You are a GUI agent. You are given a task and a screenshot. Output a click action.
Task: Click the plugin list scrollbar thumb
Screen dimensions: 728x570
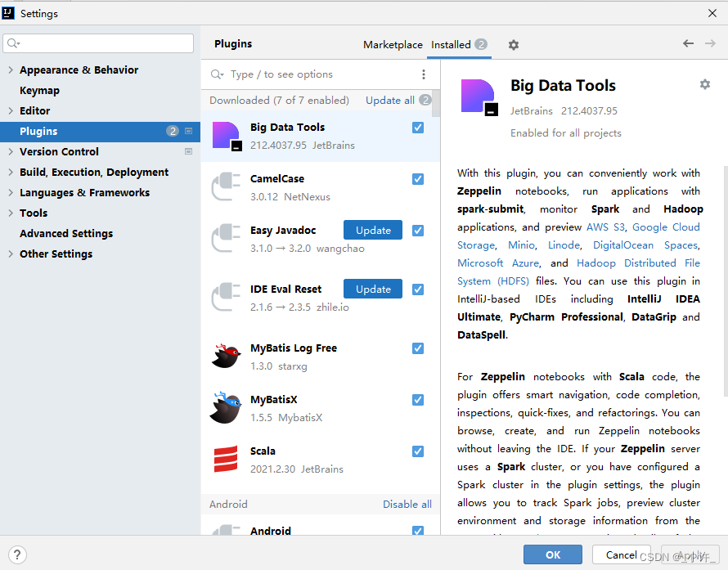point(436,103)
